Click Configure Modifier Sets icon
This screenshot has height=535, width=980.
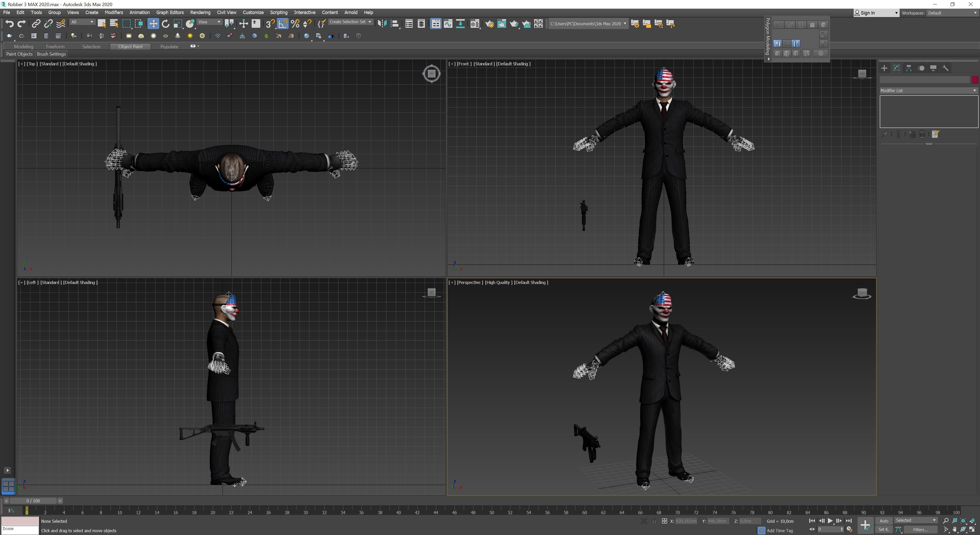[936, 134]
